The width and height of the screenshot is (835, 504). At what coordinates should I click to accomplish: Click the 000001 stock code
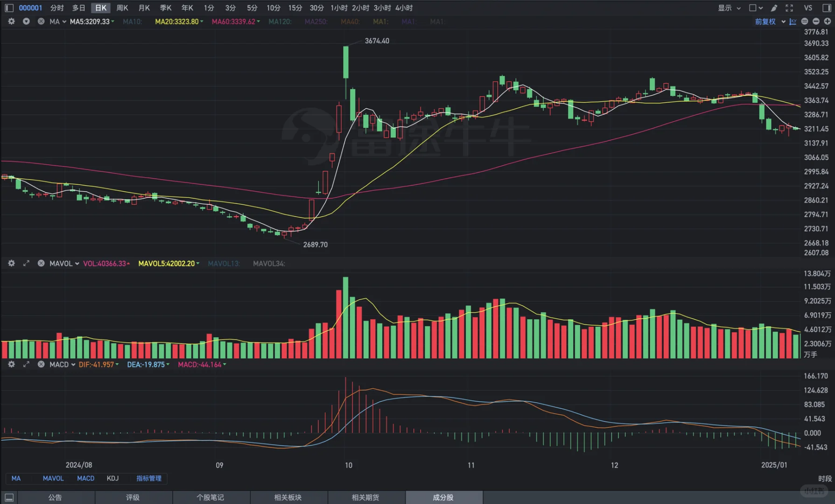pyautogui.click(x=31, y=8)
